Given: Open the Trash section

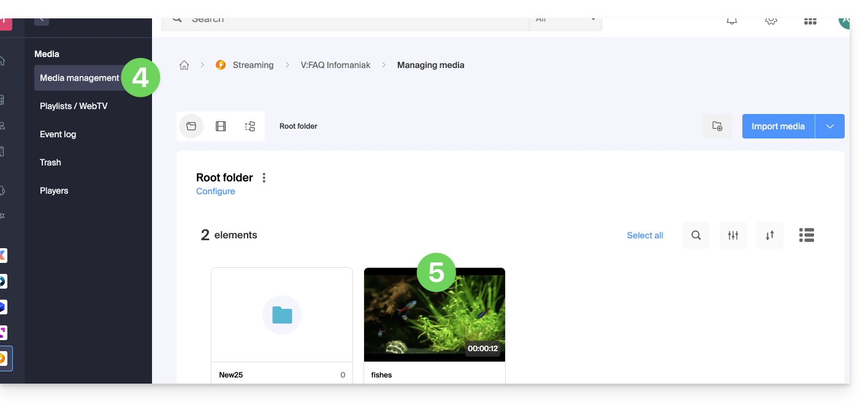Looking at the screenshot, I should [x=50, y=162].
